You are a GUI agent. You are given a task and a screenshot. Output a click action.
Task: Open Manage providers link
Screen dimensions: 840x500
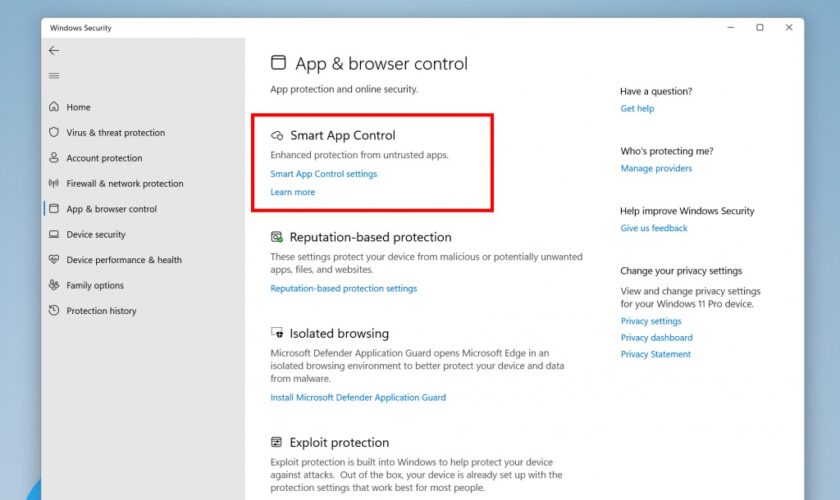(x=656, y=168)
